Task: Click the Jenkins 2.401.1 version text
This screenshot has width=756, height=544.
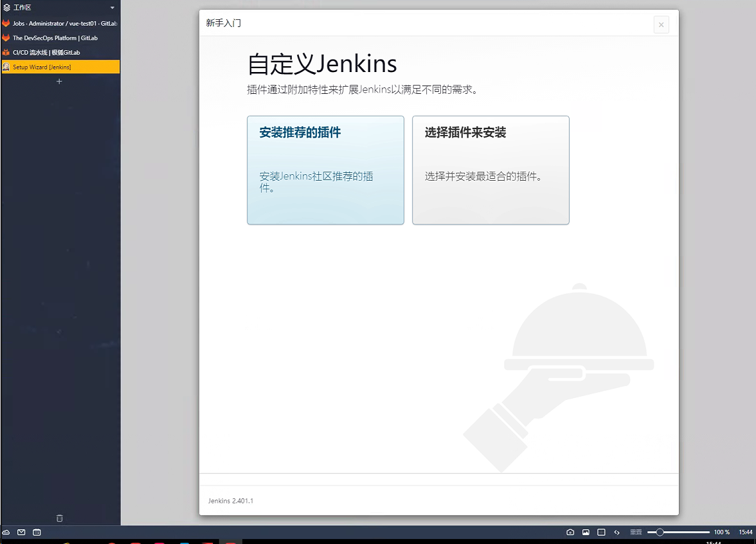Action: [230, 500]
